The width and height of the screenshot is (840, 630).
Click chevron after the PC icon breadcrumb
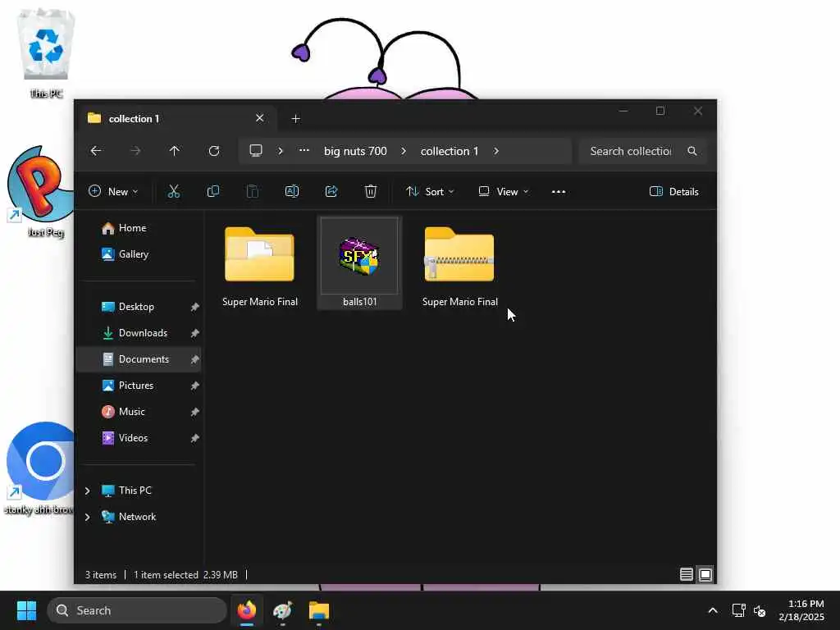[x=281, y=151]
